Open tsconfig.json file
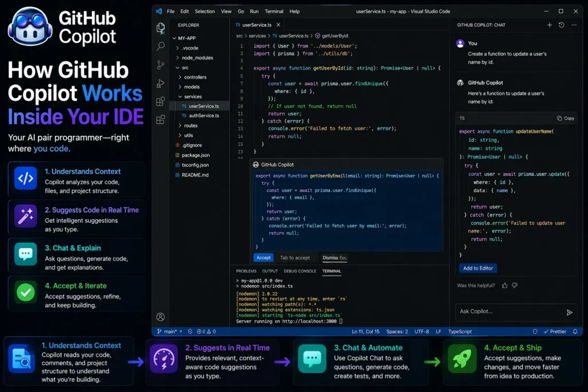 coord(192,165)
